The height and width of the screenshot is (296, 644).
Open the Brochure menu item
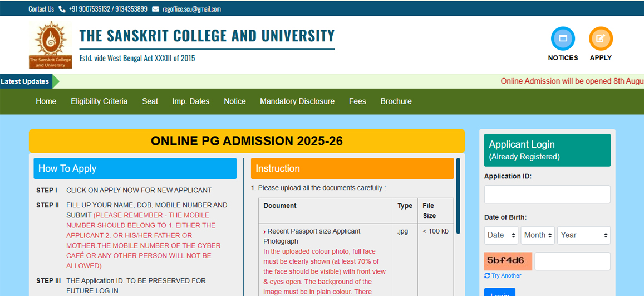(396, 101)
